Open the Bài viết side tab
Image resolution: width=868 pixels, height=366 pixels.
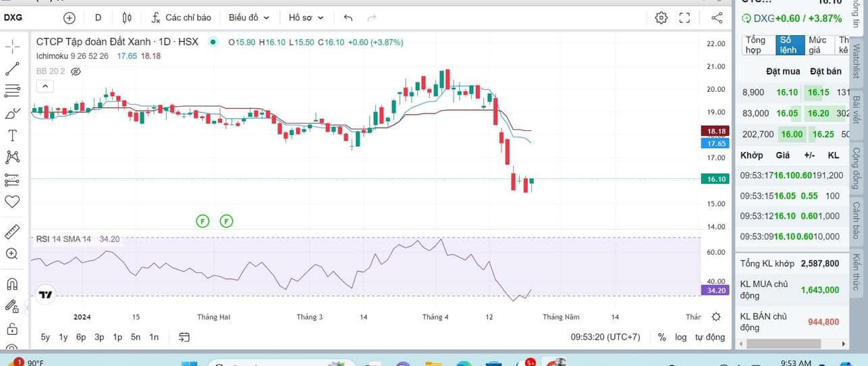[x=857, y=109]
